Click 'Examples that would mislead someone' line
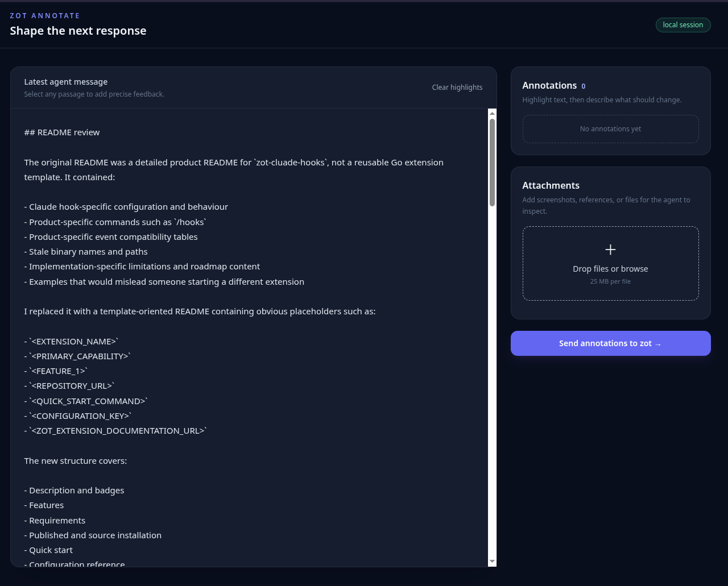Screen dimensions: 728x586 pyautogui.click(x=164, y=282)
